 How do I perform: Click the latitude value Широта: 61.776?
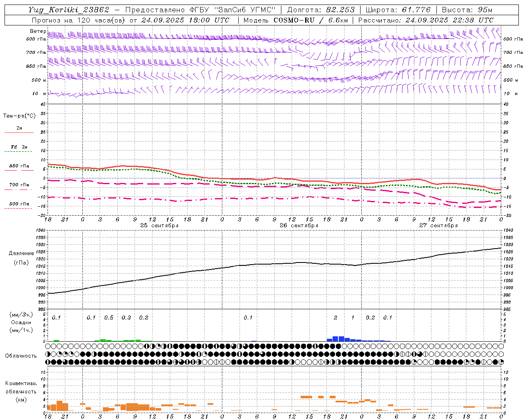tap(398, 10)
